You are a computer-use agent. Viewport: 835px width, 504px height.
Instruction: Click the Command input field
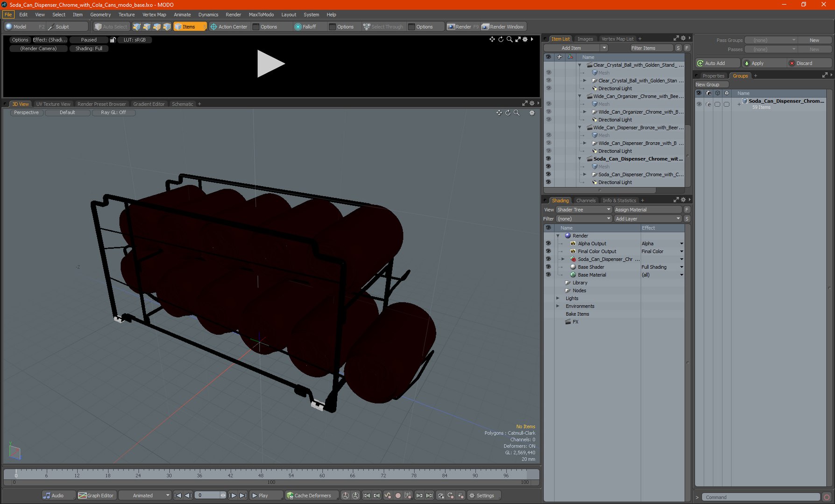click(x=761, y=497)
